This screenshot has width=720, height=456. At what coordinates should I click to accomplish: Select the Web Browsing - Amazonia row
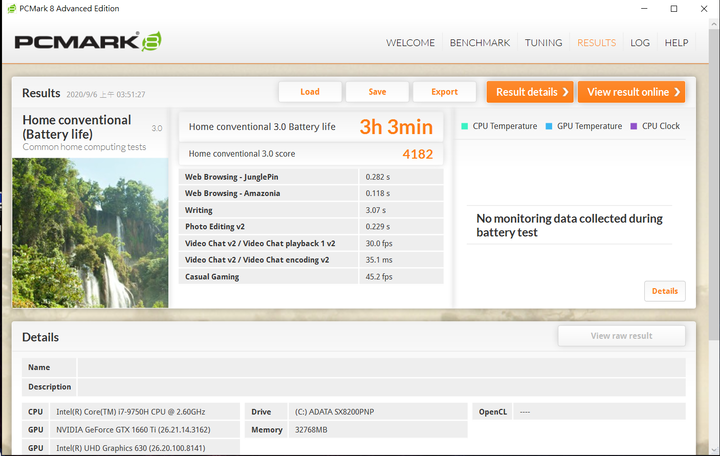point(311,193)
